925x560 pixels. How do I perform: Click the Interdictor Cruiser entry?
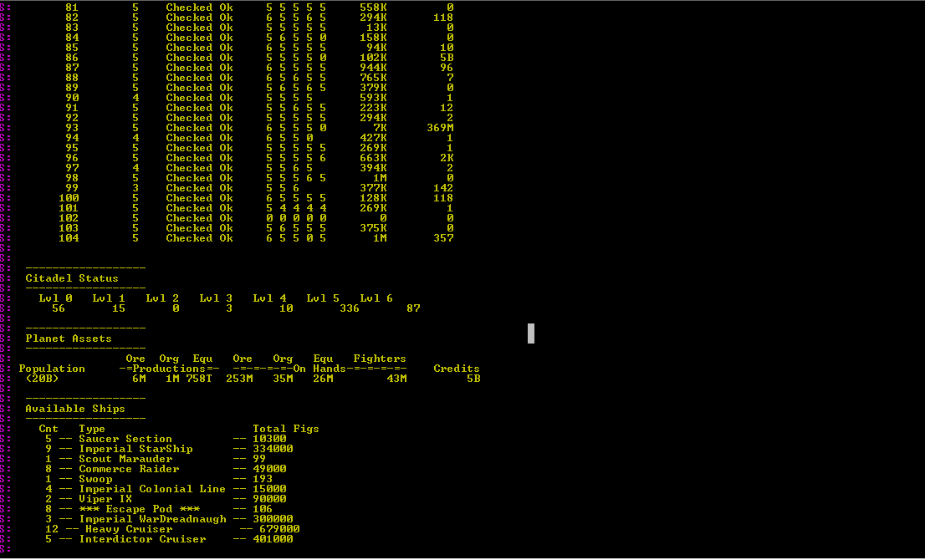pyautogui.click(x=142, y=539)
